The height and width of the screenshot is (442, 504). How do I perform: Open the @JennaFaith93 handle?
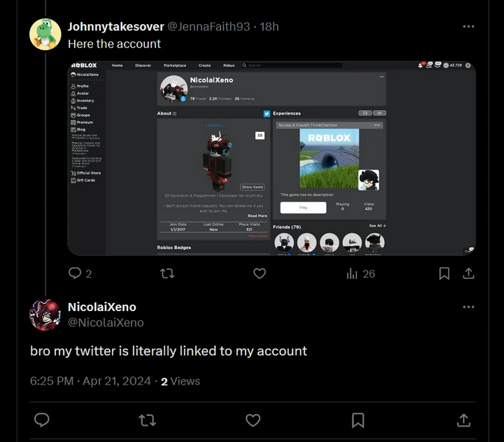(208, 26)
